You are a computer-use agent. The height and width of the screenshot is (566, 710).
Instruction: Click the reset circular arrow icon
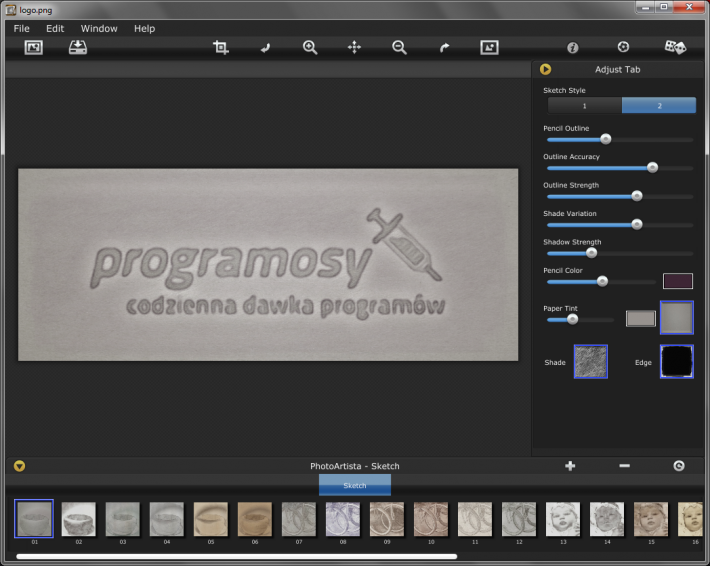(x=679, y=465)
